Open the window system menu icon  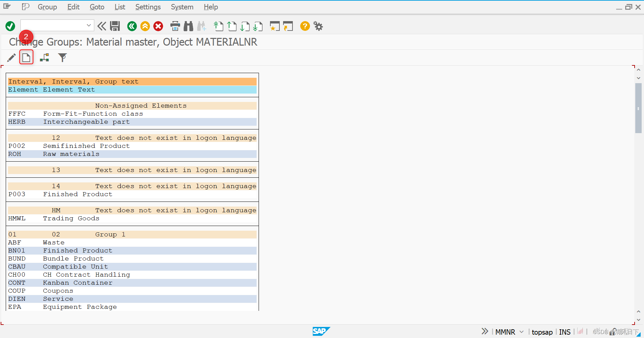[x=7, y=6]
